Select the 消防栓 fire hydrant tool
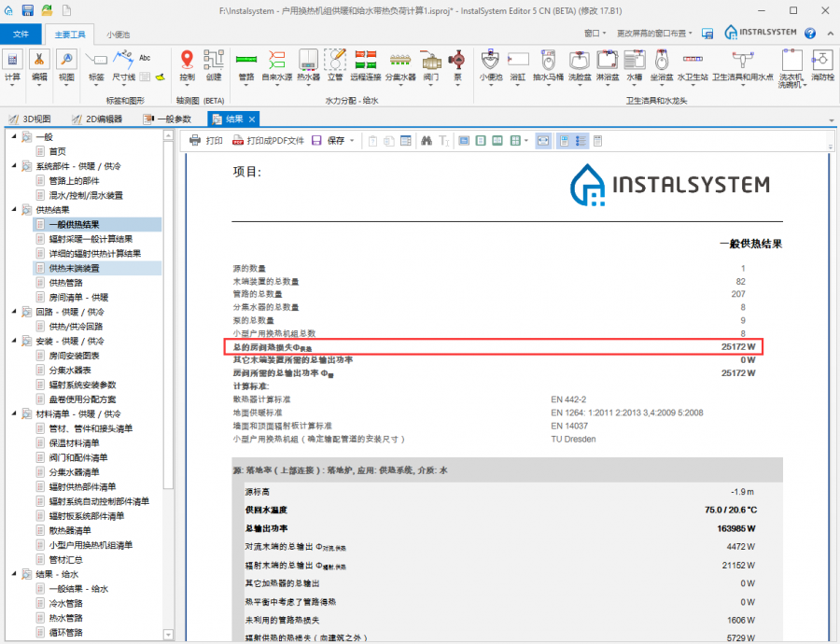 [823, 65]
